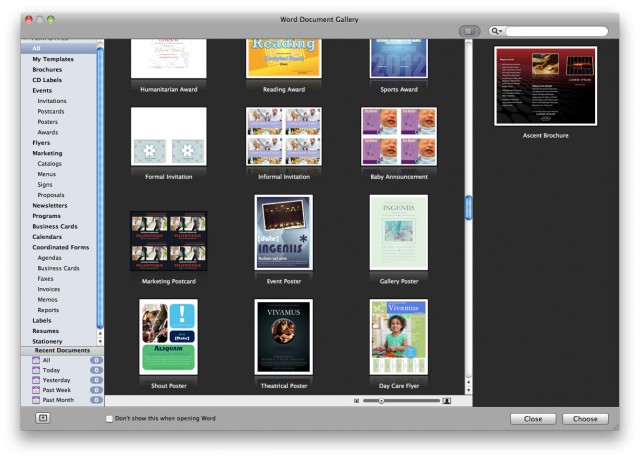
Task: Open Menus subcategory
Action: point(47,174)
